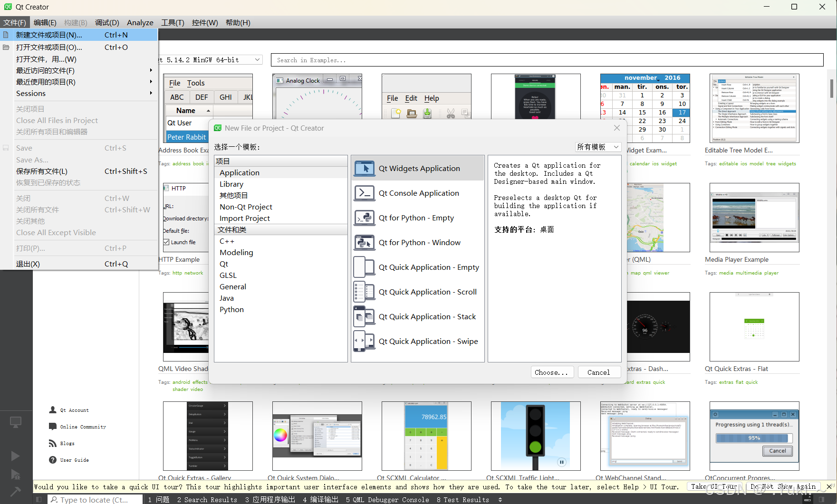Viewport: 837px width, 504px height.
Task: Click the Run play button in left sidebar
Action: pyautogui.click(x=15, y=456)
